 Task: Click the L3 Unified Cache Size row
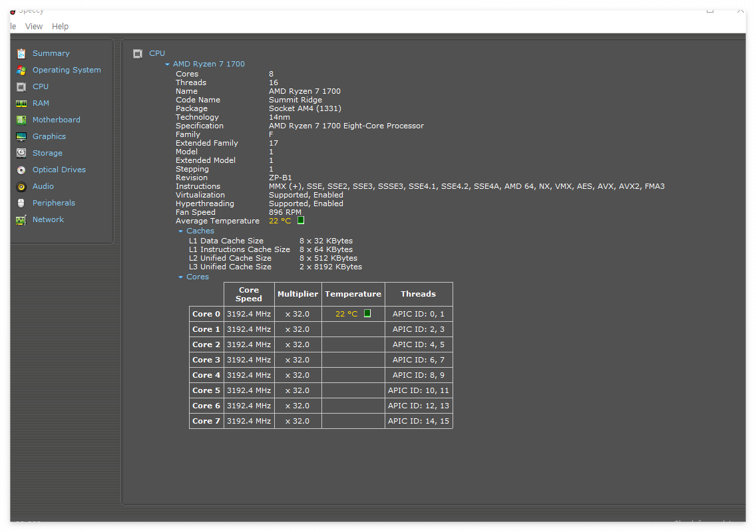[x=276, y=267]
